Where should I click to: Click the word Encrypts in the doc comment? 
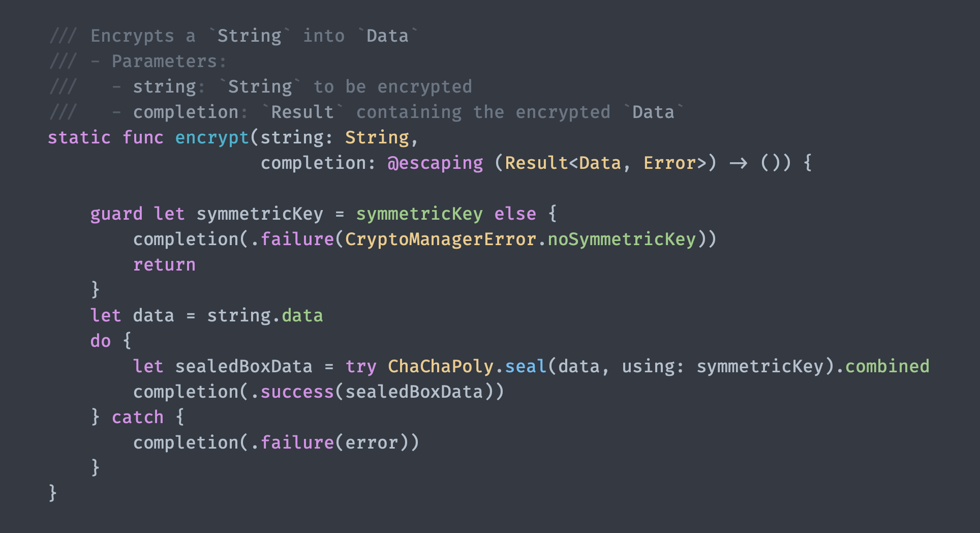pos(132,36)
